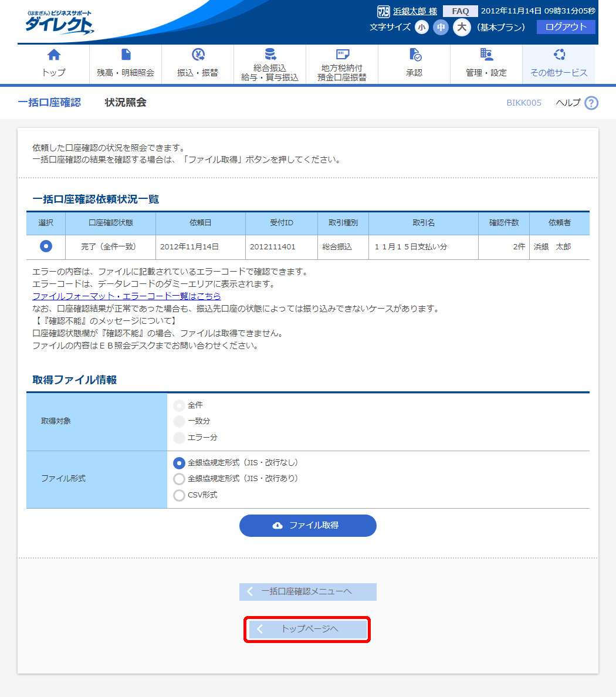Select the 総合振込 coin stack icon

click(x=270, y=55)
